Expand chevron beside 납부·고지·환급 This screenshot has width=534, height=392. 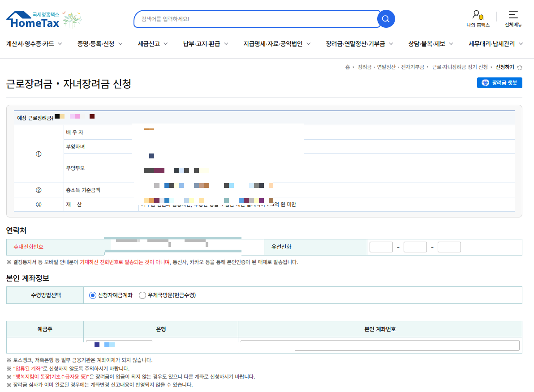[x=226, y=44]
